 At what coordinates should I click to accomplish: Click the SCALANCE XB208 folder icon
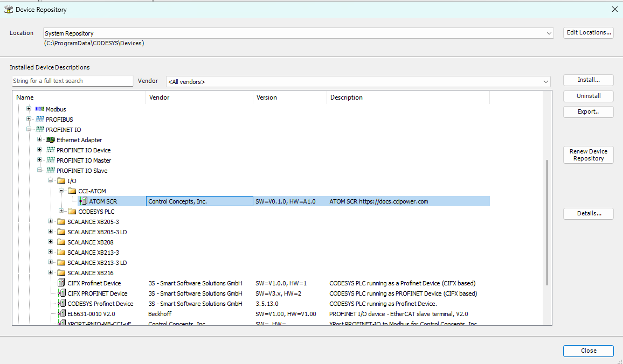tap(61, 242)
